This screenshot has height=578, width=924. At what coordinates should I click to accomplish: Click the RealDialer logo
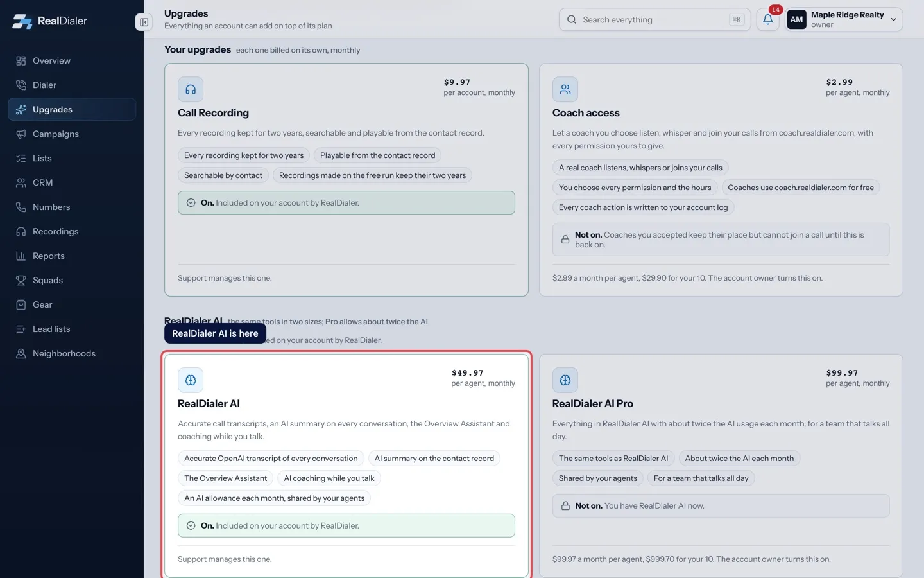tap(49, 21)
